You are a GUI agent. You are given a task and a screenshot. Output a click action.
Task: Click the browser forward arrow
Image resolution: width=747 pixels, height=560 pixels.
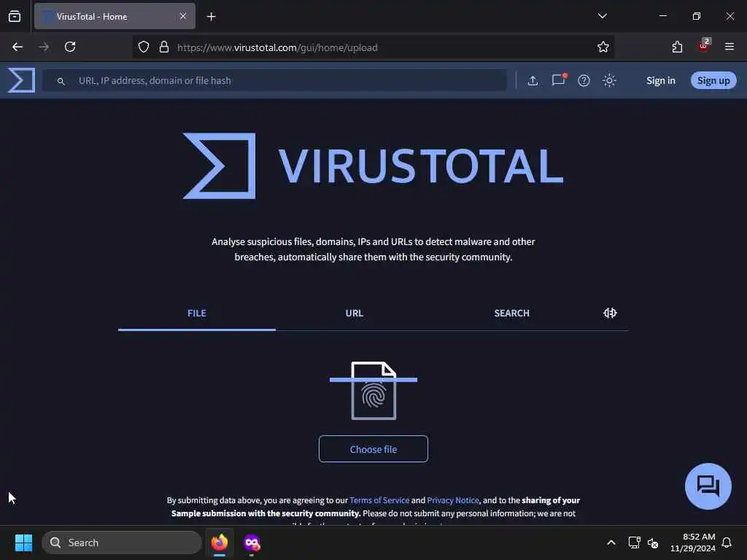[x=44, y=47]
